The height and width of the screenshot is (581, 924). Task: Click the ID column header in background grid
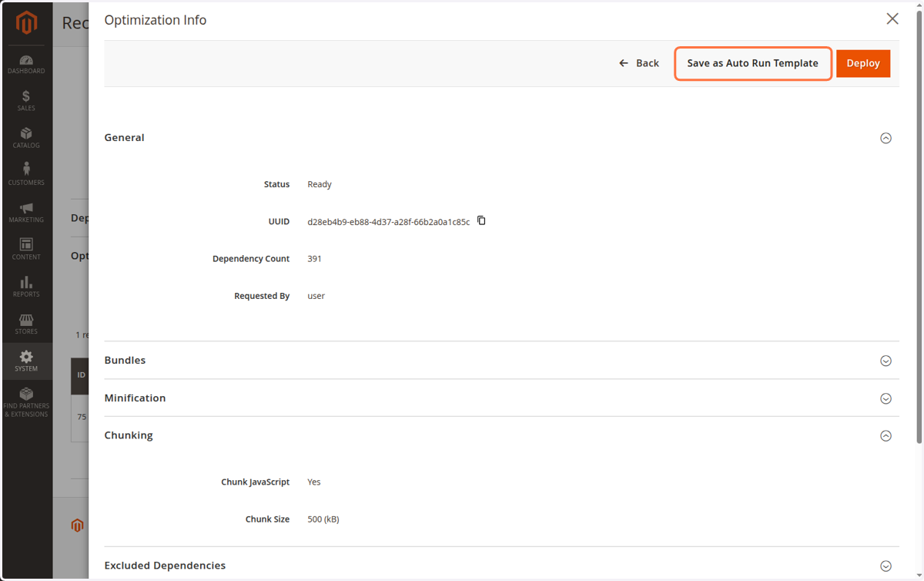81,375
